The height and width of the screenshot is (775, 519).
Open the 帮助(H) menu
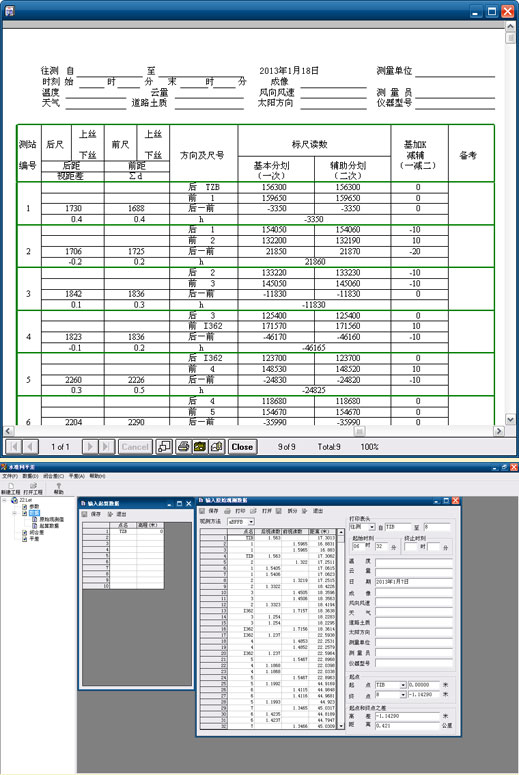[x=97, y=476]
